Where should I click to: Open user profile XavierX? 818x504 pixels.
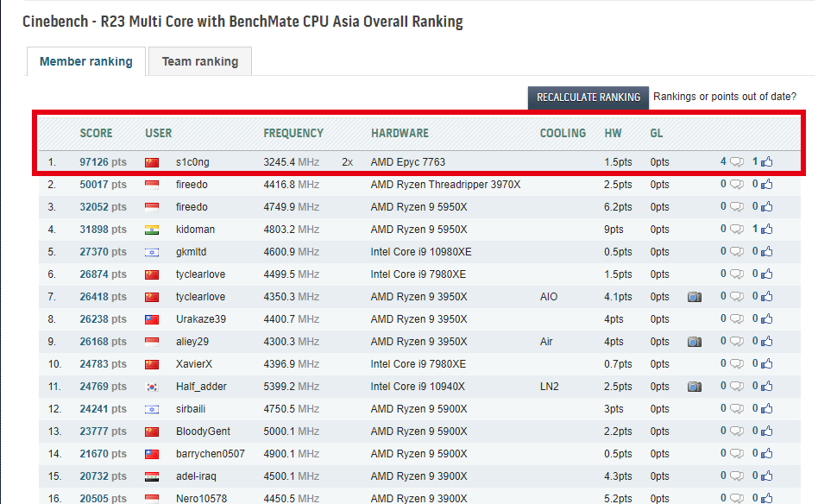tap(194, 364)
